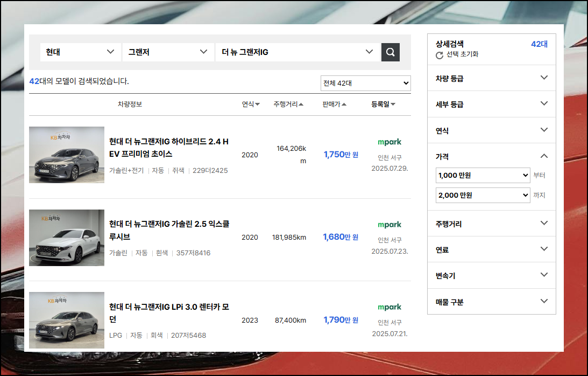Open listing 하이브리드 2.4 HEV 프리미엄 초이스

coord(169,148)
